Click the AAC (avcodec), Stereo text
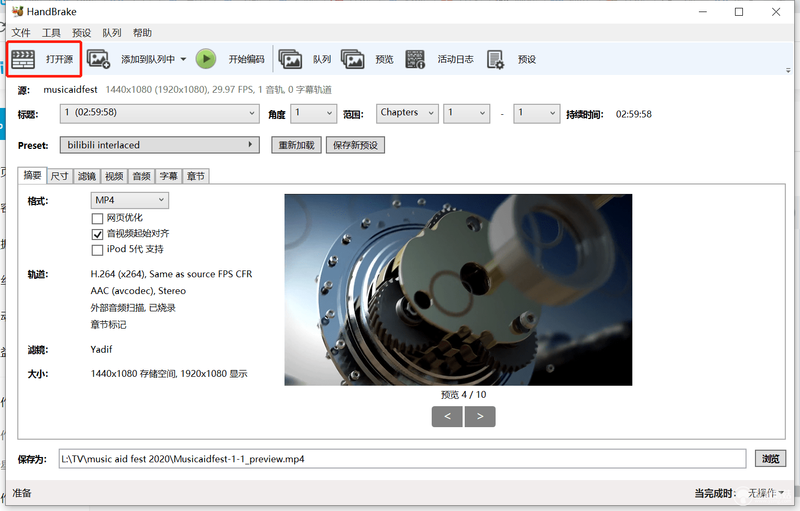The height and width of the screenshot is (511, 800). click(138, 291)
